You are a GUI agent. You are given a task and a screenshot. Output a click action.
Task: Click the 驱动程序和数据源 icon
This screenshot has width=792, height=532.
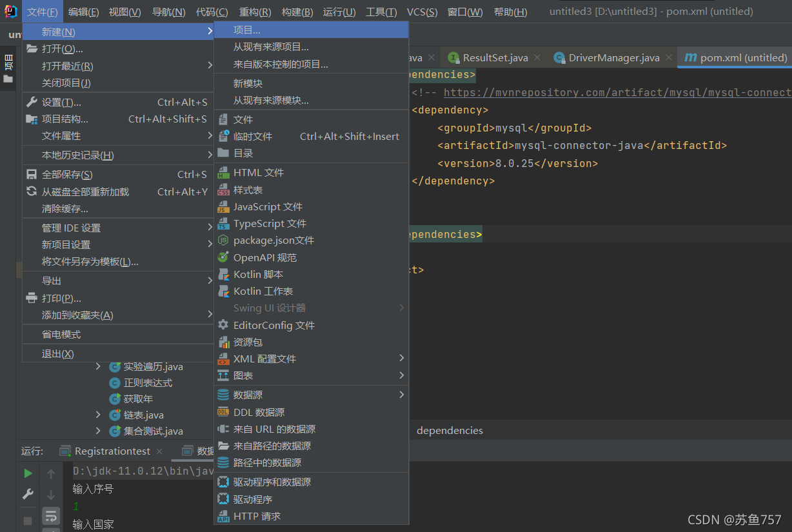coord(223,482)
